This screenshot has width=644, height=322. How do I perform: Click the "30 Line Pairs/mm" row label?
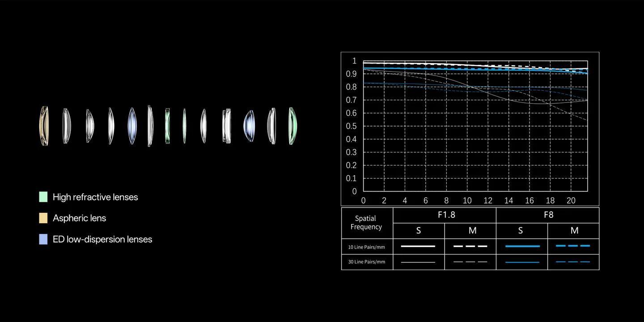pos(366,262)
